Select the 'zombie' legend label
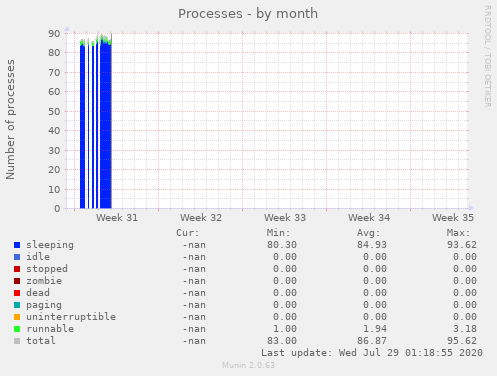 pos(44,281)
